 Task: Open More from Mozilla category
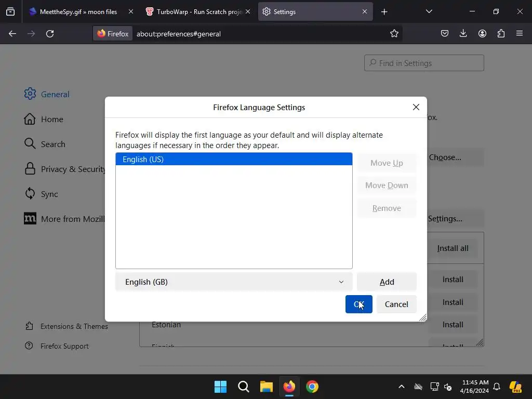(64, 219)
